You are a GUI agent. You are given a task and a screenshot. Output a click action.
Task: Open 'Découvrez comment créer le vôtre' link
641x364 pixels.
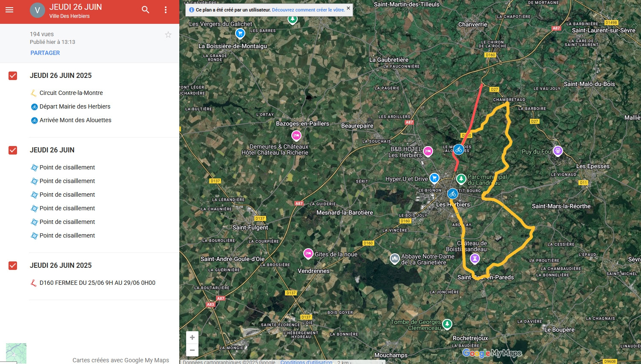click(308, 10)
